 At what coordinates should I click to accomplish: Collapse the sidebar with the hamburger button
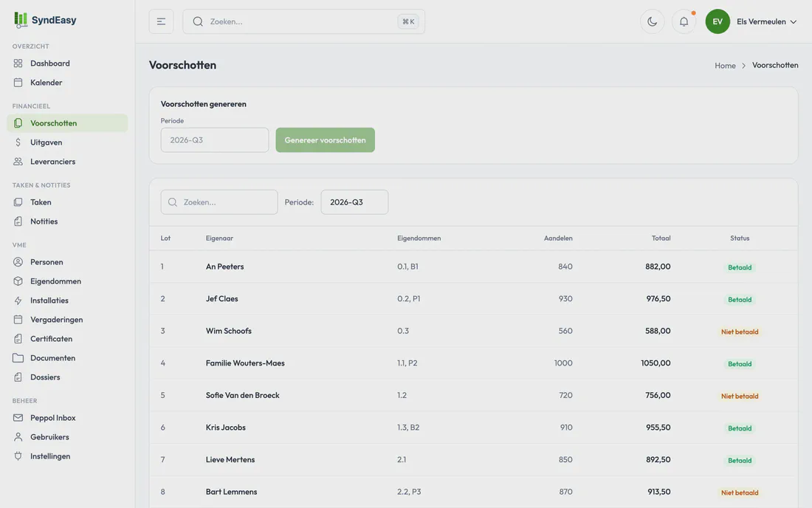161,21
